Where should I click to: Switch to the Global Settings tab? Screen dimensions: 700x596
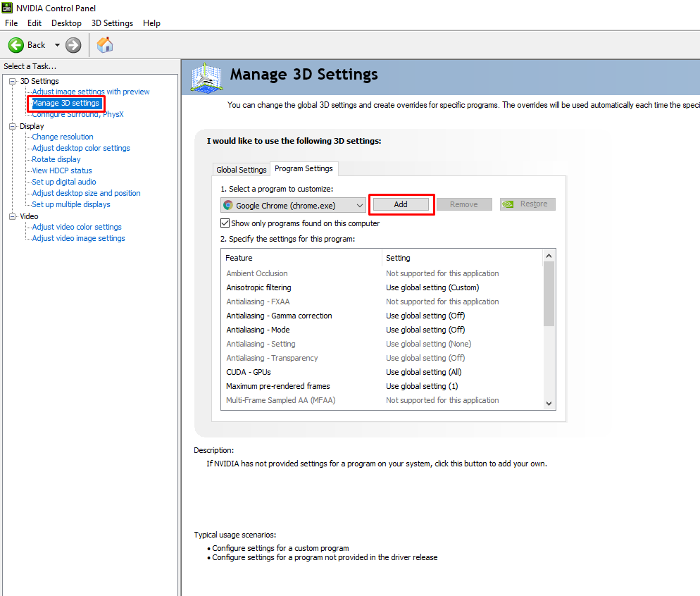point(241,170)
